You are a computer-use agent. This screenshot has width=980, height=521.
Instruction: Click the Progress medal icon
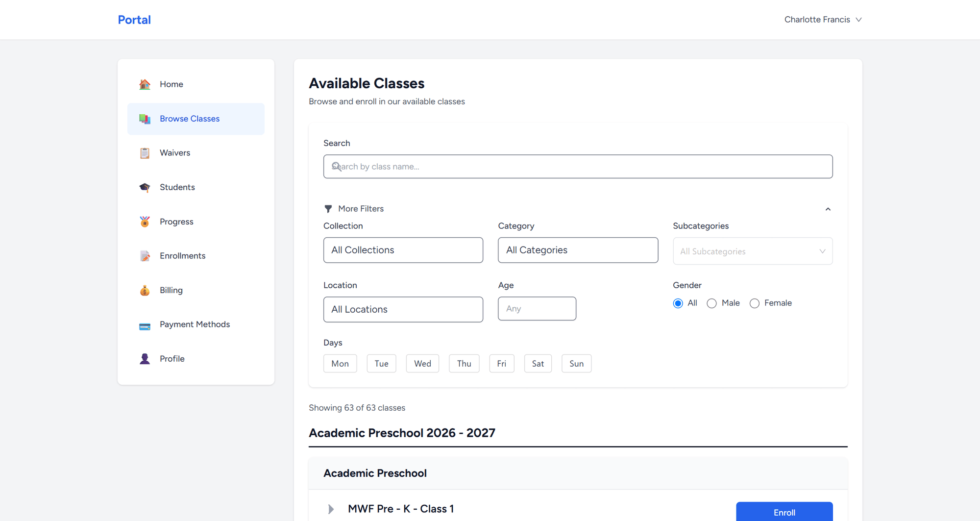(x=145, y=222)
